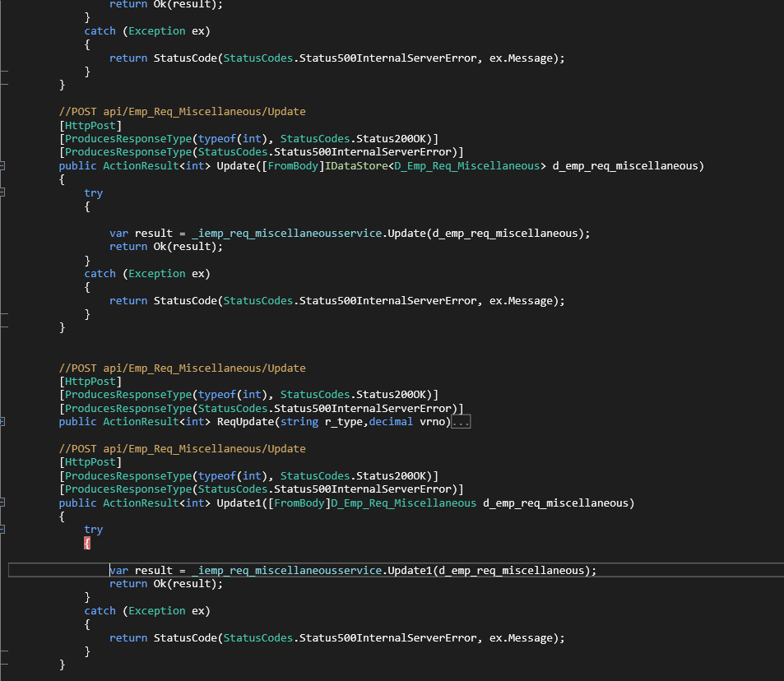Image resolution: width=784 pixels, height=681 pixels.
Task: Click the HttpPost attribute above ReqUpdate
Action: 90,382
